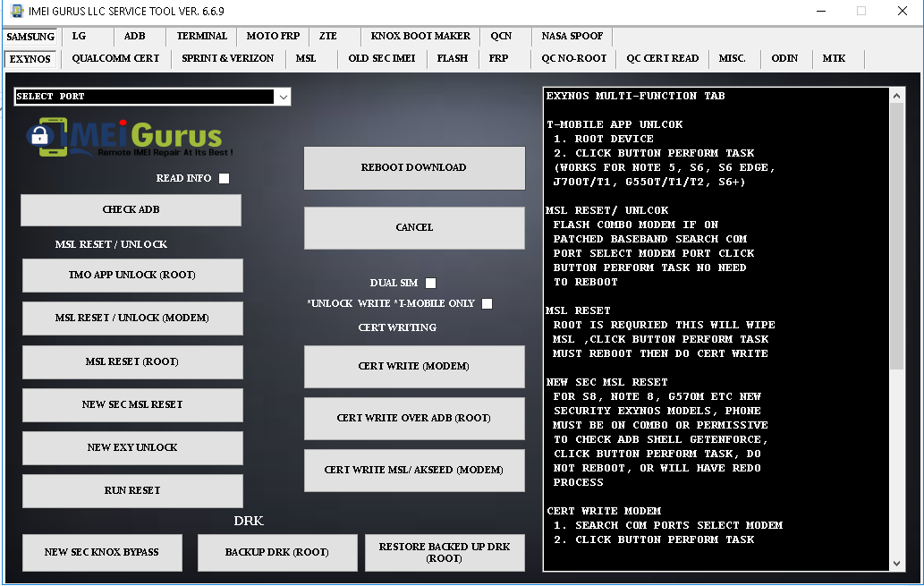
Task: Open the LG tab
Action: (79, 36)
